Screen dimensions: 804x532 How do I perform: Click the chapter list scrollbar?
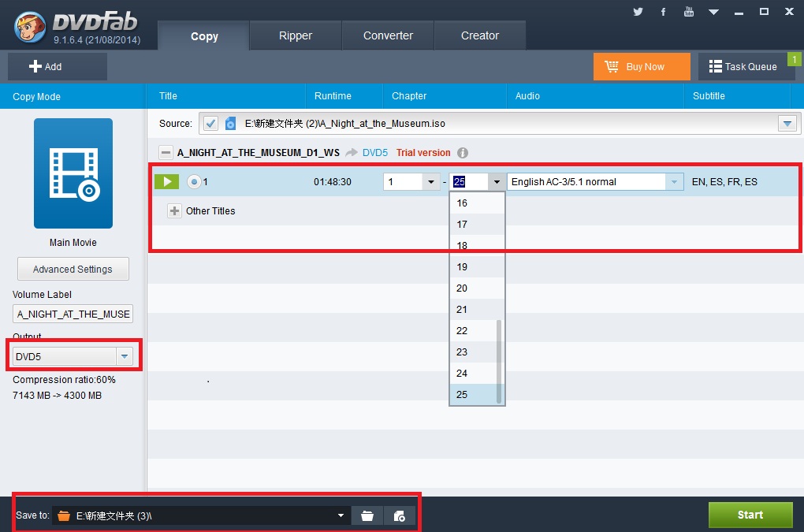click(499, 361)
